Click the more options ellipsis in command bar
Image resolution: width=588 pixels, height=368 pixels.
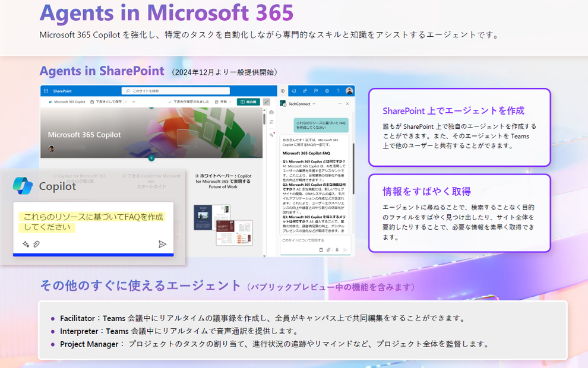tap(133, 102)
